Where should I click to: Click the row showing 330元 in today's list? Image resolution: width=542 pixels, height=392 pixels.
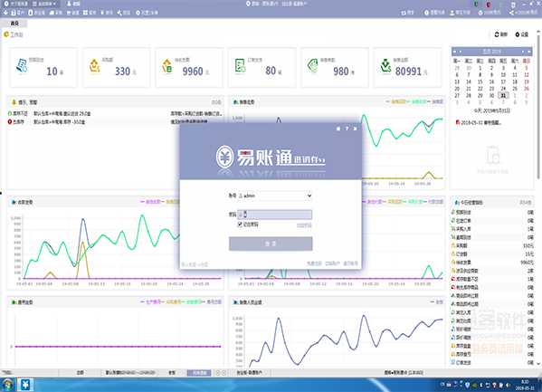(x=492, y=245)
